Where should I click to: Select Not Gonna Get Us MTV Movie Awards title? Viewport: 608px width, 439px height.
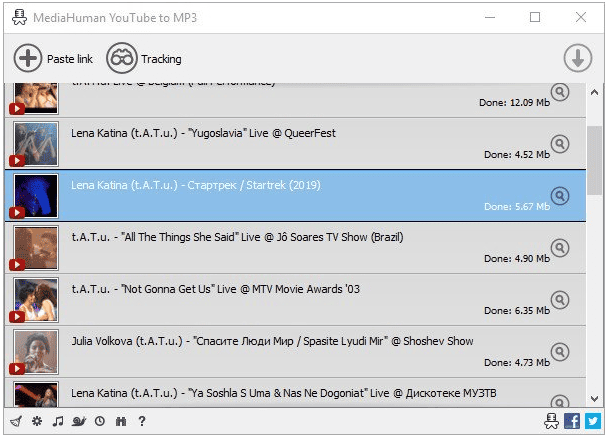[x=216, y=289]
